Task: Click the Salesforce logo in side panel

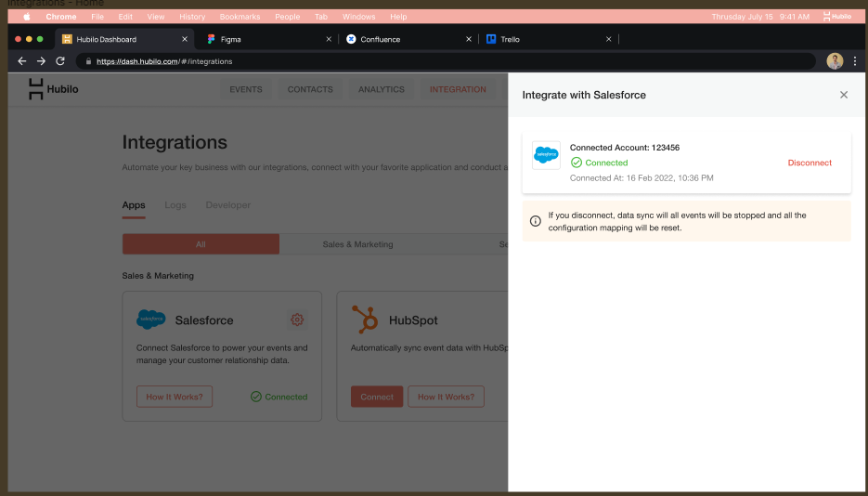Action: [x=547, y=155]
